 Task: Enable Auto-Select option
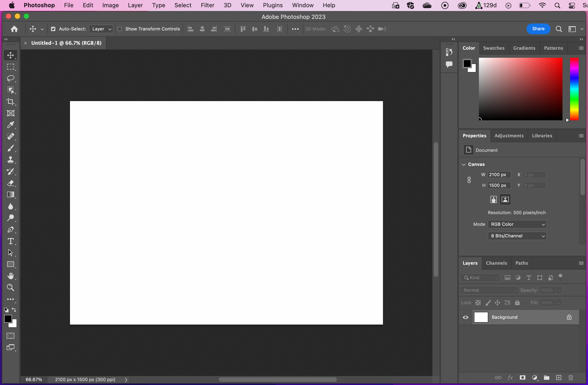[x=53, y=29]
